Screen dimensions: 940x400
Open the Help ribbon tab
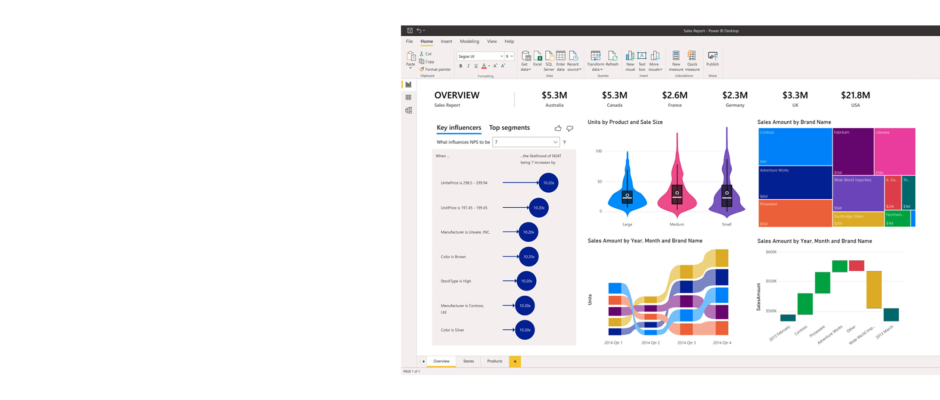[510, 41]
